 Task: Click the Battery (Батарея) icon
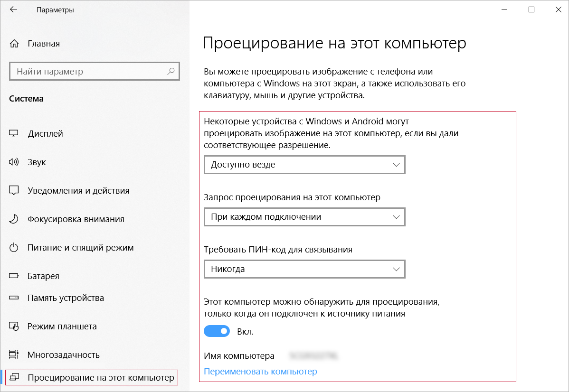[x=14, y=276]
